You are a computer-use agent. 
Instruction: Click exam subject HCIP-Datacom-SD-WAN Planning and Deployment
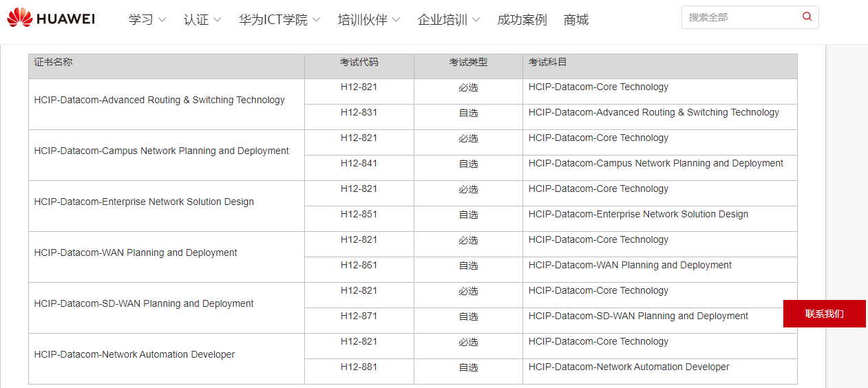coord(638,316)
